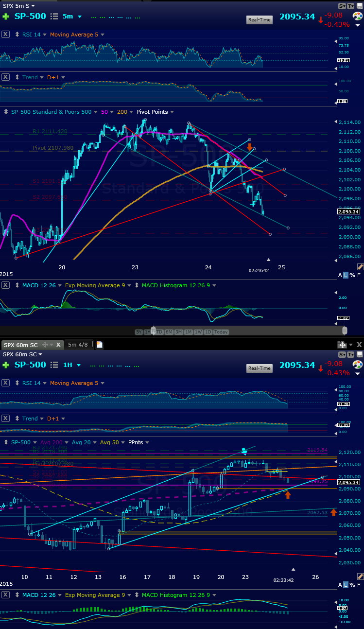Toggle percent scale in 5m chart
This screenshot has width=364, height=629.
(353, 275)
